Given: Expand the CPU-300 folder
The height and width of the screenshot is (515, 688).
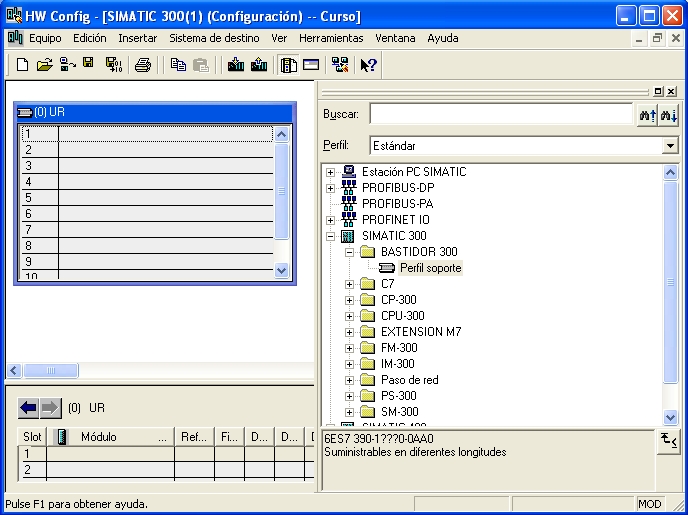Looking at the screenshot, I should pyautogui.click(x=349, y=316).
